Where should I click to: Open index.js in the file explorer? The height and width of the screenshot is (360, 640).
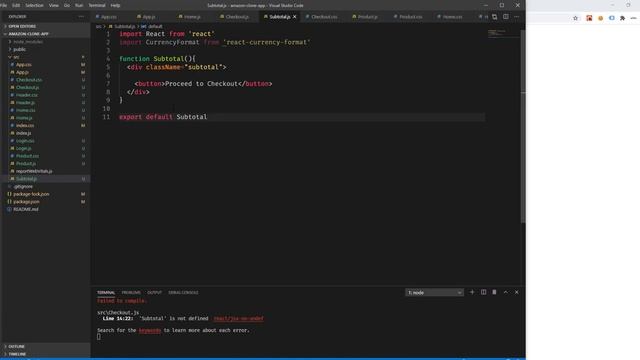[23, 133]
